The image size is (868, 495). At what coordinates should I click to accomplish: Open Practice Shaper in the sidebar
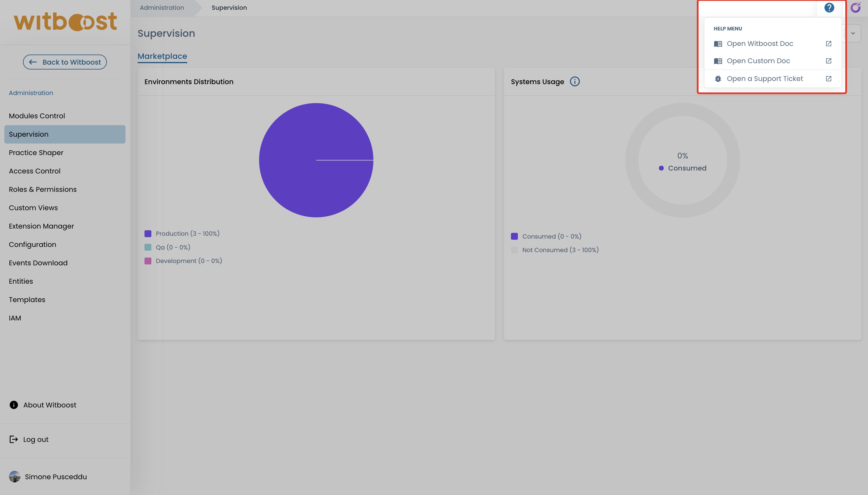click(36, 153)
